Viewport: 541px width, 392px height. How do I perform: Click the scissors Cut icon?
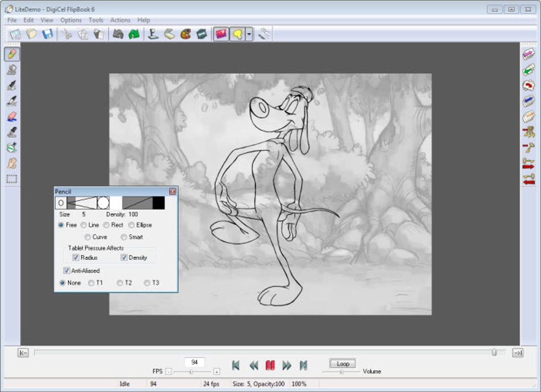(x=67, y=34)
